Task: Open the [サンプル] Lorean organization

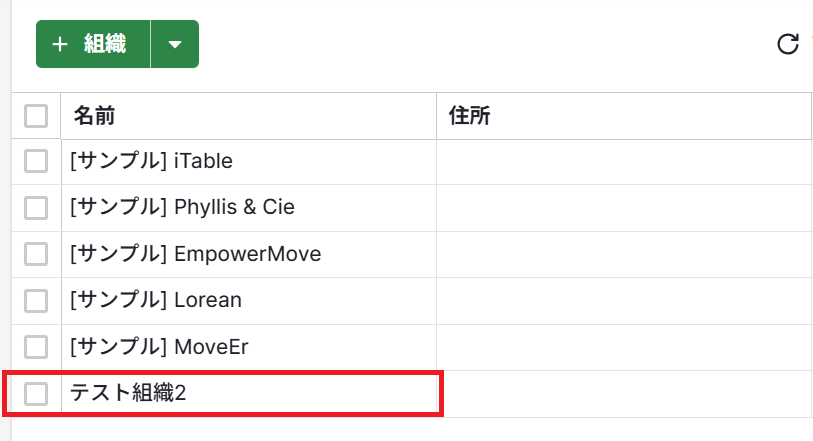Action: coord(155,300)
